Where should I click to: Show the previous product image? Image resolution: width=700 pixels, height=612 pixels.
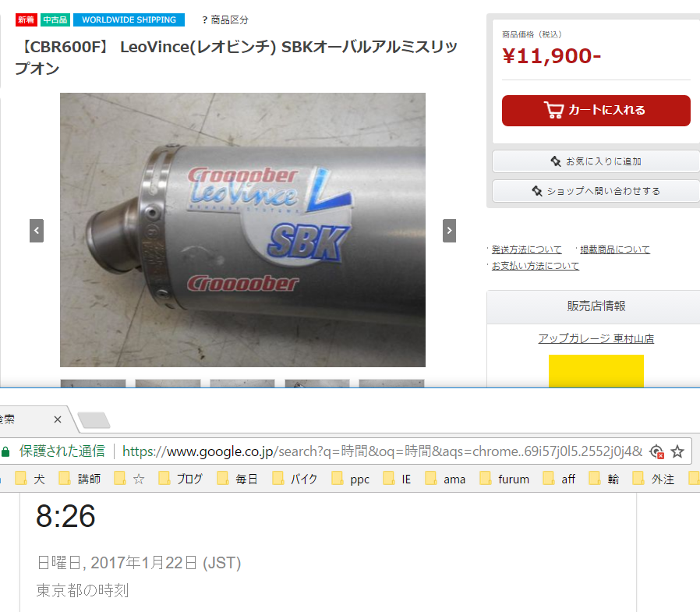[x=37, y=231]
